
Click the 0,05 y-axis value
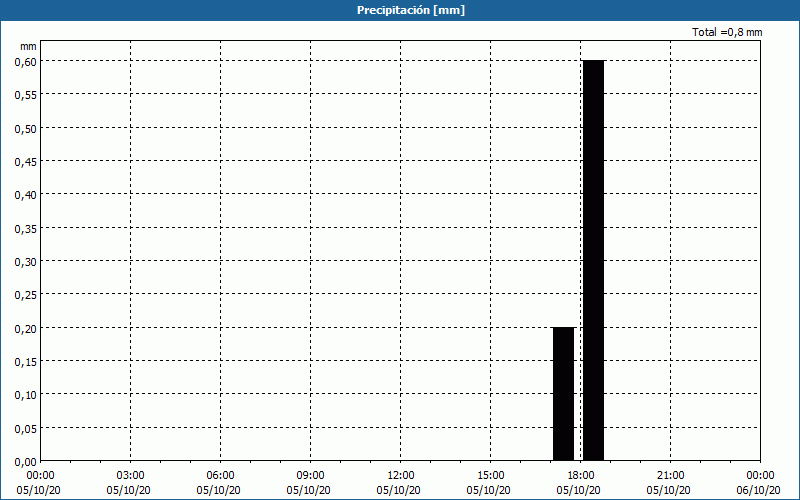pos(26,429)
